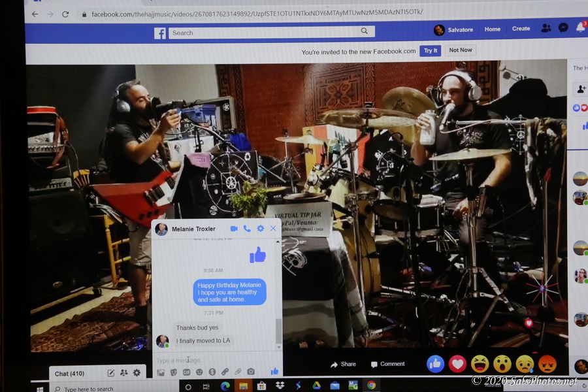Dismiss the invite with Not Now
588x392 pixels.
pos(460,50)
